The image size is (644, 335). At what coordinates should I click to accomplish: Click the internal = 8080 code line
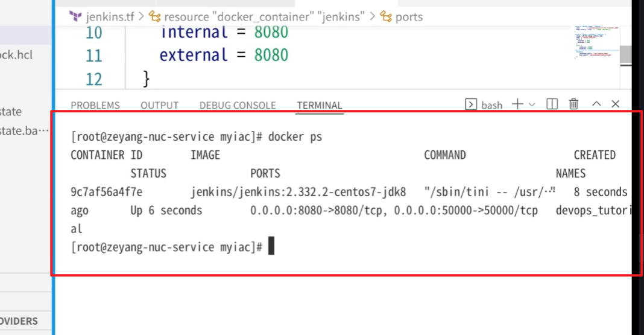224,33
